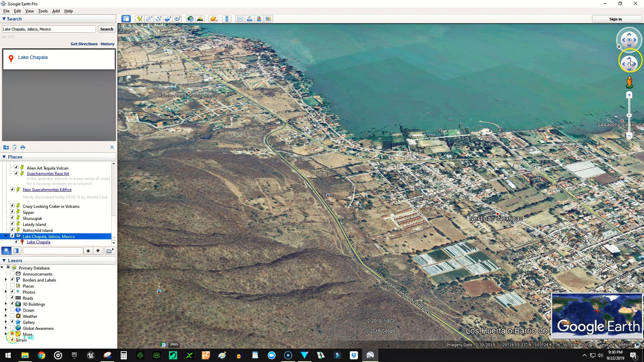Expand the Borders and Labels layer
The image size is (644, 362).
pyautogui.click(x=6, y=280)
